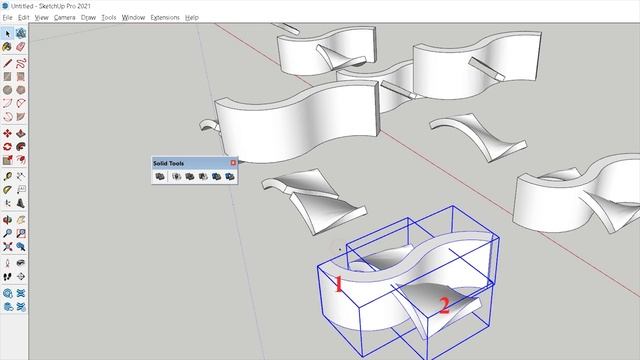The width and height of the screenshot is (640, 360).
Task: Select the Zoom Window tool
Action: (21, 233)
